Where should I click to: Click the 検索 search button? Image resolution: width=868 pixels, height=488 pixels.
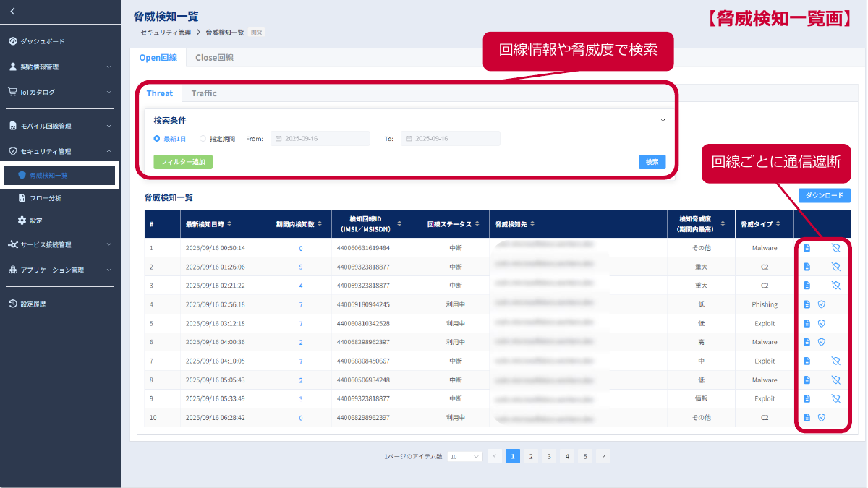point(652,161)
